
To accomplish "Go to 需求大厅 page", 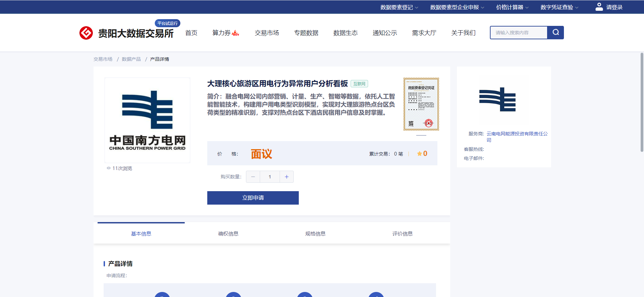I will click(x=424, y=33).
